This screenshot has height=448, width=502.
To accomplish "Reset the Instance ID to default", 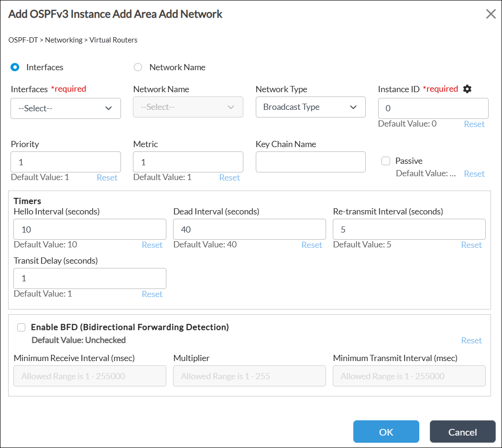I will pyautogui.click(x=474, y=124).
